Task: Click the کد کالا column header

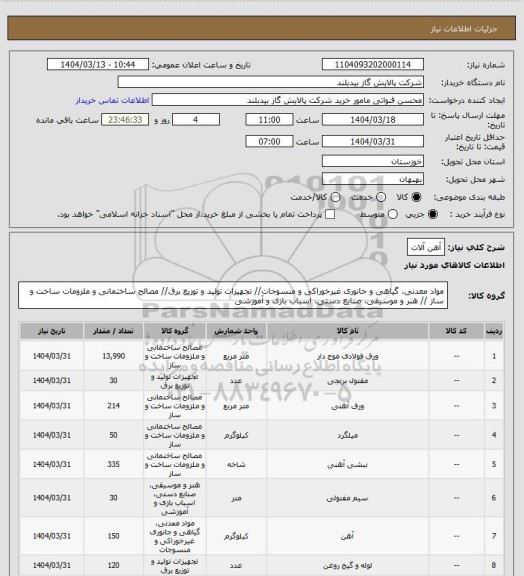Action: point(456,331)
